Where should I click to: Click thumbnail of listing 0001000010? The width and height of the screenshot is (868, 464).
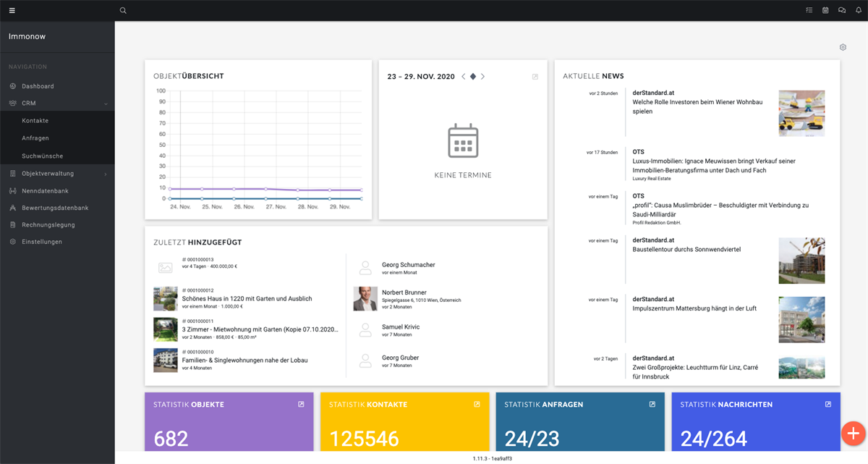coord(166,360)
